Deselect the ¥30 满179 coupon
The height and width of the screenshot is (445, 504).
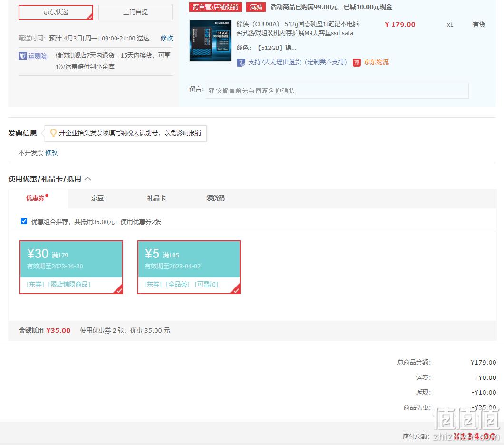(71, 267)
